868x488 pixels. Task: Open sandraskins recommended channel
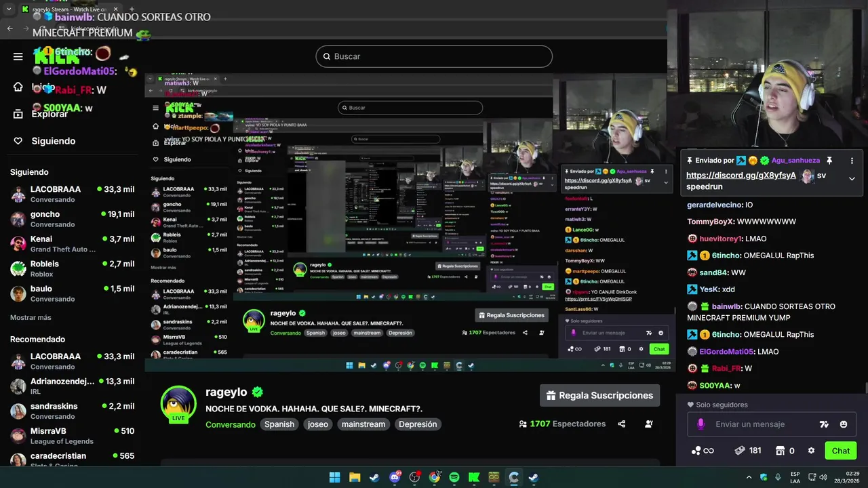pyautogui.click(x=73, y=411)
